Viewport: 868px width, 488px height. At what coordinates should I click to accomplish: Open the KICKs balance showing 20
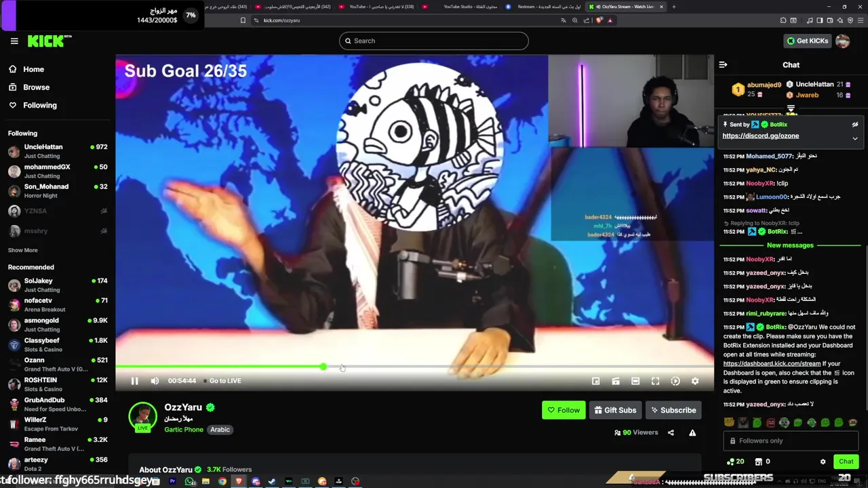point(735,462)
